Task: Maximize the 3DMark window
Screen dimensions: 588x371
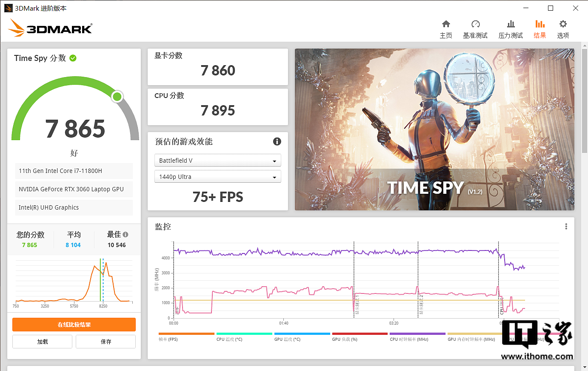Action: 551,8
